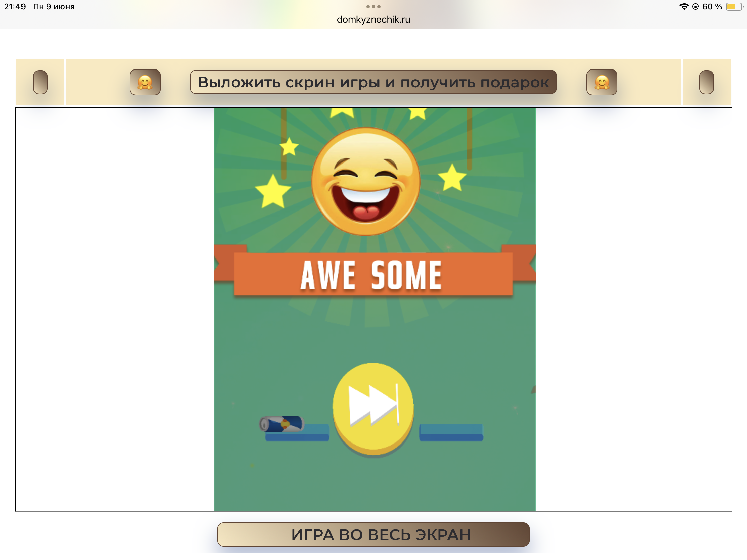Viewport: 747px width, 560px height.
Task: Tap the Wi-Fi status icon
Action: (684, 7)
